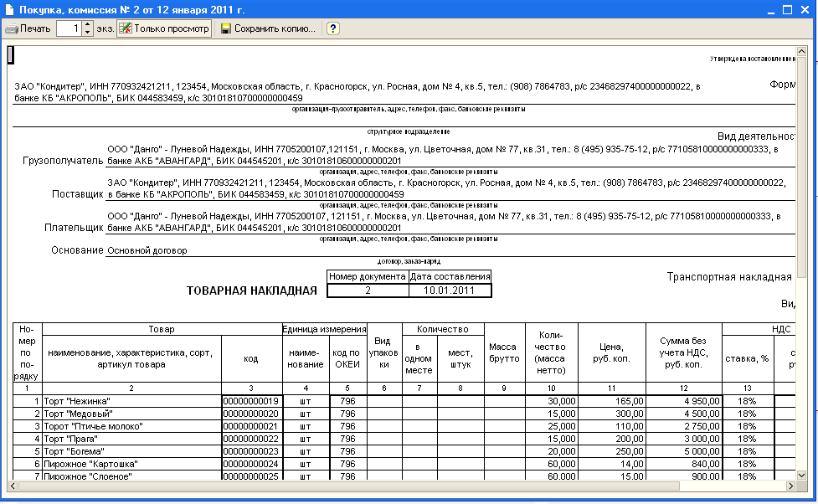
Task: Click the document icon in title bar
Action: click(10, 9)
